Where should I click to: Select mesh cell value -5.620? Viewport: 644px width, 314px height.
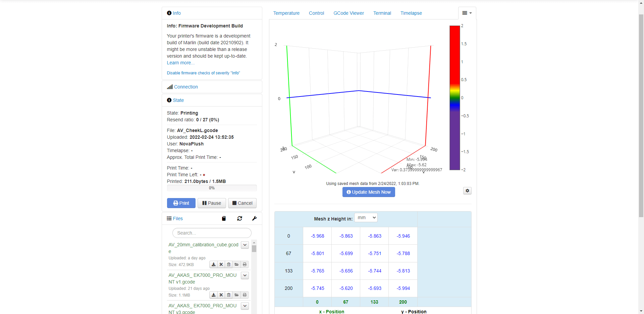tap(346, 288)
